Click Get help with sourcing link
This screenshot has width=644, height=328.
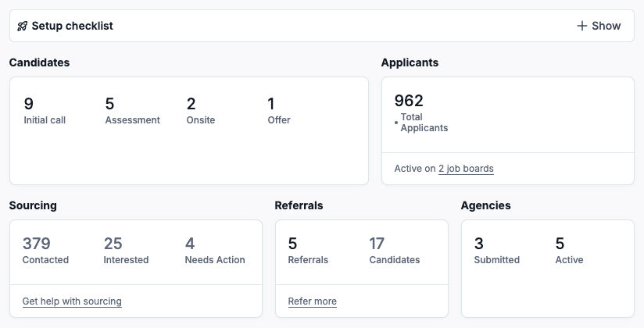click(x=72, y=301)
